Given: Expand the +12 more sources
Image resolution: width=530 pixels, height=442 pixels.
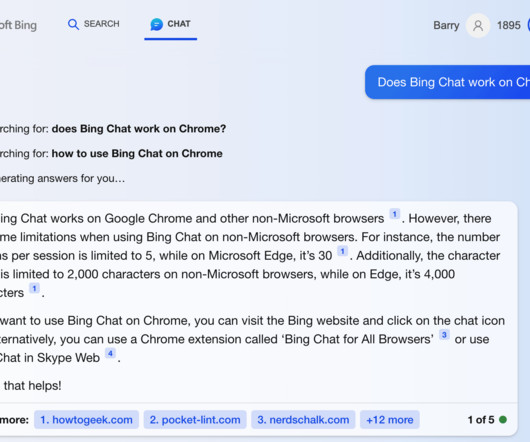Looking at the screenshot, I should 390,420.
